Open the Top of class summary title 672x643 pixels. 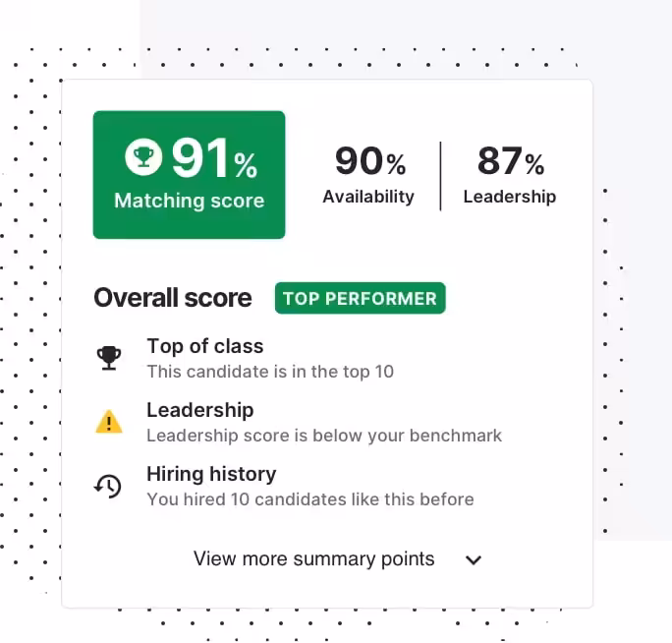click(x=205, y=346)
